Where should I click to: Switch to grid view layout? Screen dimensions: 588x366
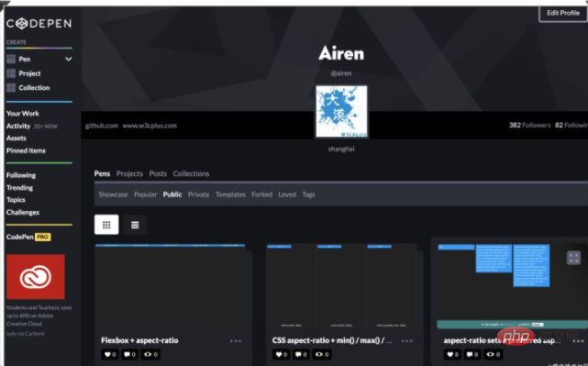pos(106,225)
